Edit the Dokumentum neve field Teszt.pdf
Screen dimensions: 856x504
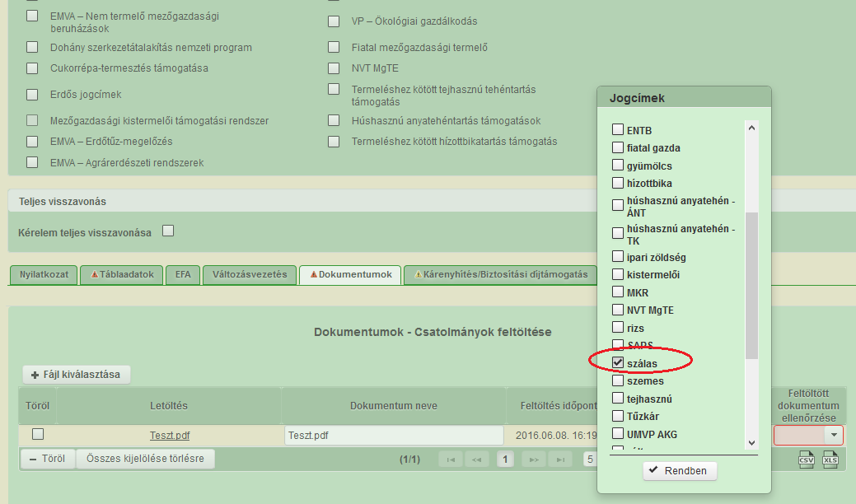(x=394, y=436)
